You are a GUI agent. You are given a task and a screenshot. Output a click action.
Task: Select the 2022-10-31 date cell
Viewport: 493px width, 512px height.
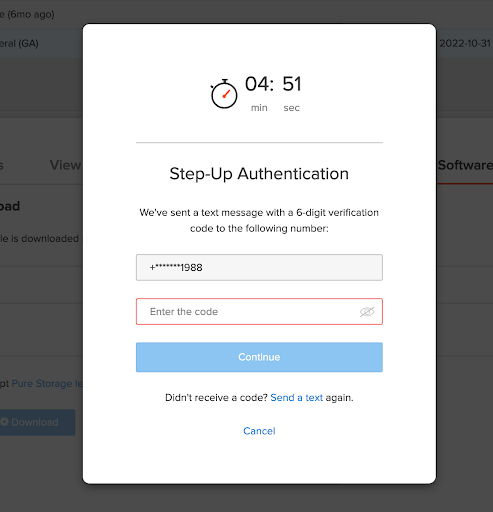[x=465, y=43]
